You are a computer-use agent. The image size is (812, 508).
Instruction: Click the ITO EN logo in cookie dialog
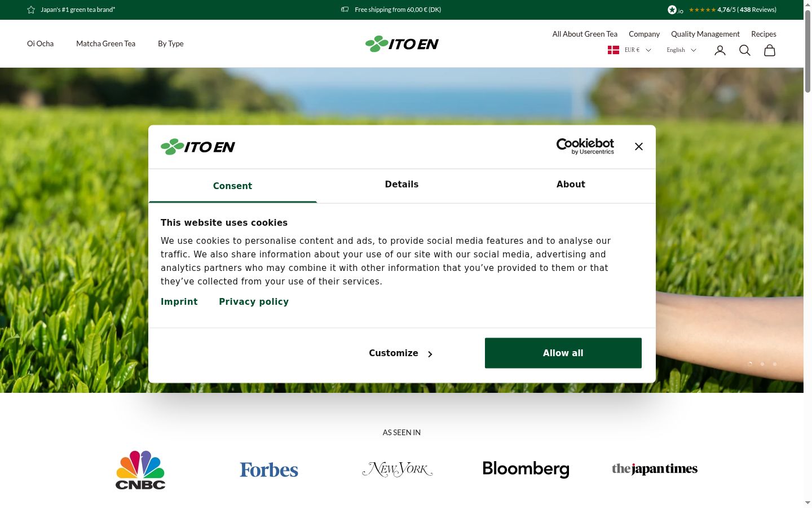click(x=198, y=147)
